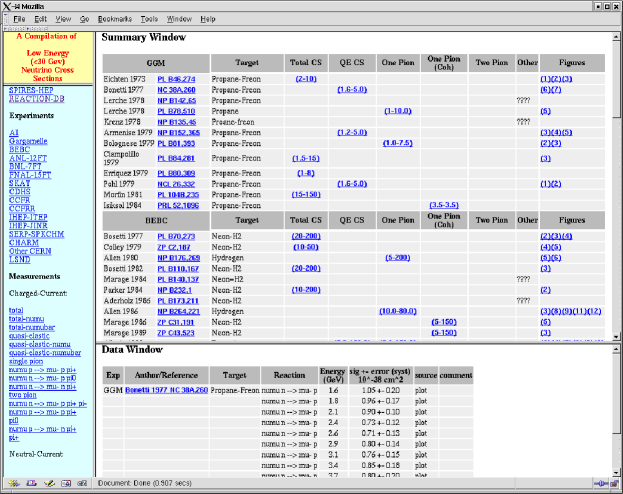Open the ZP C2,187 reference for Colley 1979
Viewport: 623px width, 494px height.
pos(174,247)
